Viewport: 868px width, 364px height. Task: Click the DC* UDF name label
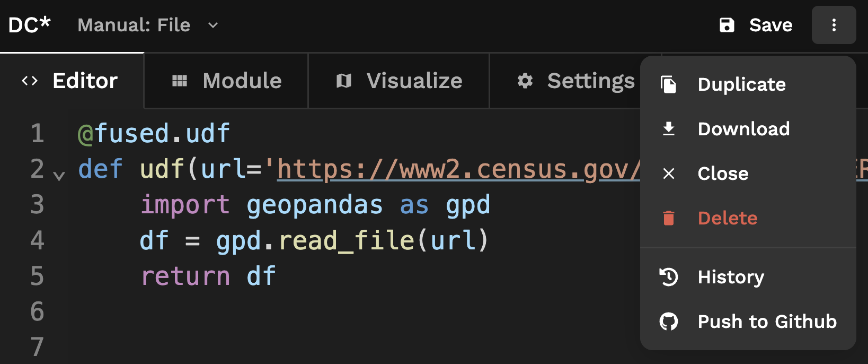(30, 25)
